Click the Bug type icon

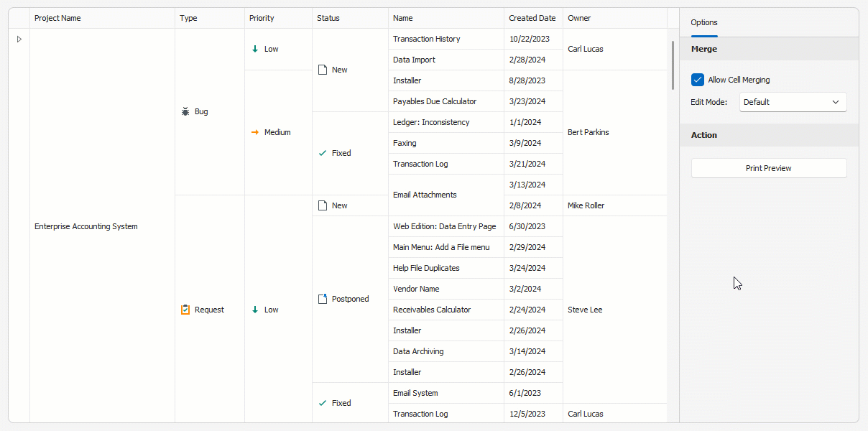click(185, 111)
